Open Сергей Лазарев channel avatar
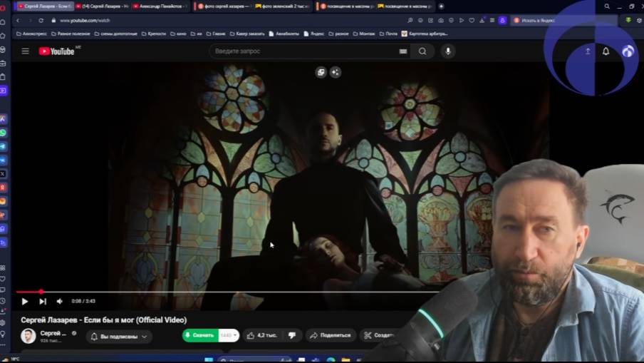 (x=28, y=336)
